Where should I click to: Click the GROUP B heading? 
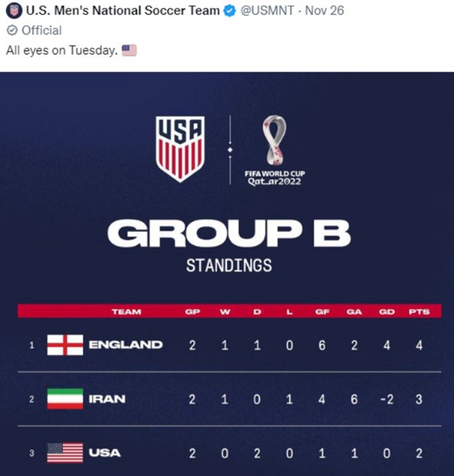[229, 233]
